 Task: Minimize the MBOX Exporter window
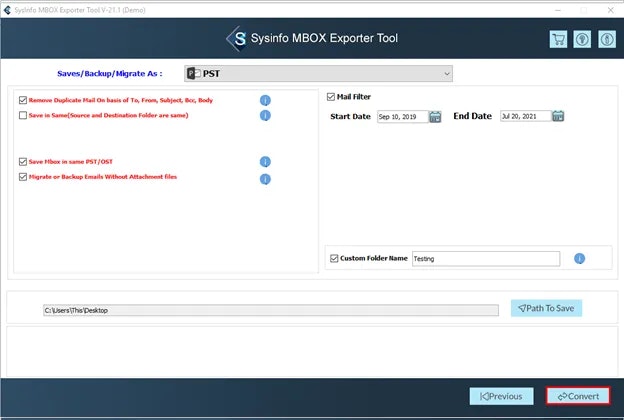pos(558,10)
